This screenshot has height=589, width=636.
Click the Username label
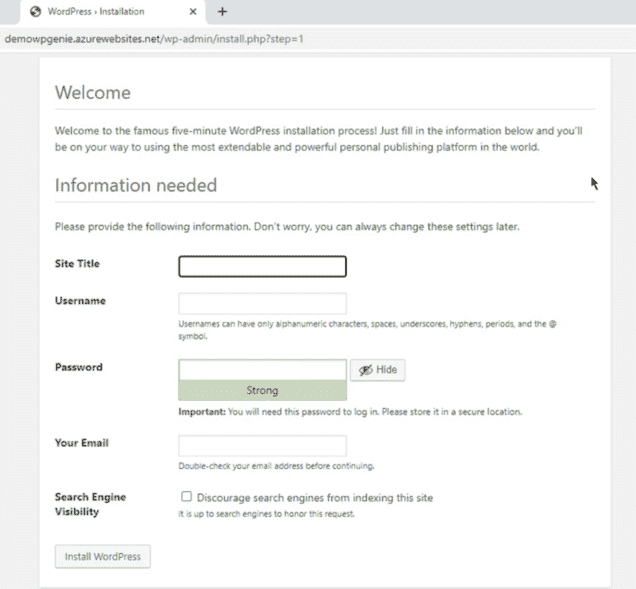coord(80,301)
